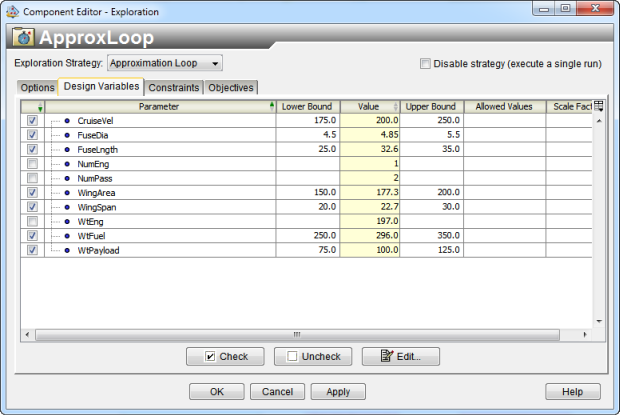
Task: Uncheck the WingSpan design variable checkbox
Action: [x=33, y=207]
